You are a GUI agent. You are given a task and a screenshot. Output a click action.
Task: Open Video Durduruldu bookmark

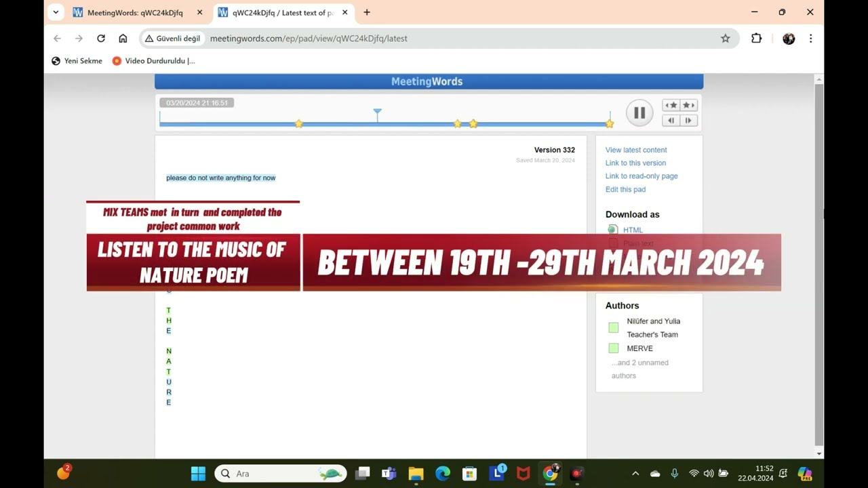click(154, 61)
